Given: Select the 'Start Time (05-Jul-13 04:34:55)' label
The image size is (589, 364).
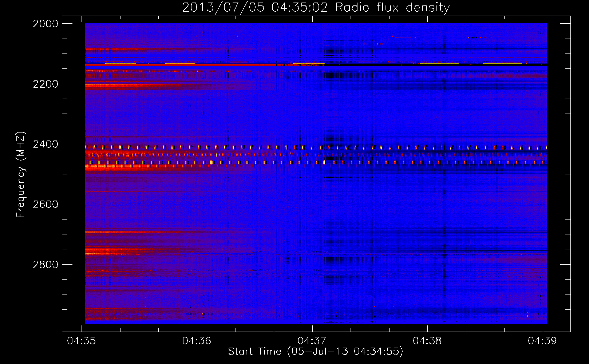Looking at the screenshot, I should point(316,352).
